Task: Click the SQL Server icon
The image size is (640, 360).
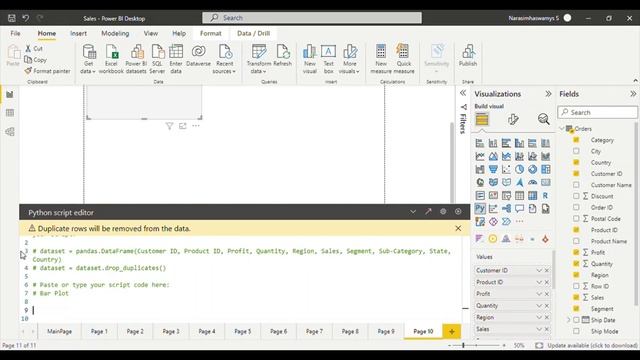Action: pyautogui.click(x=157, y=59)
